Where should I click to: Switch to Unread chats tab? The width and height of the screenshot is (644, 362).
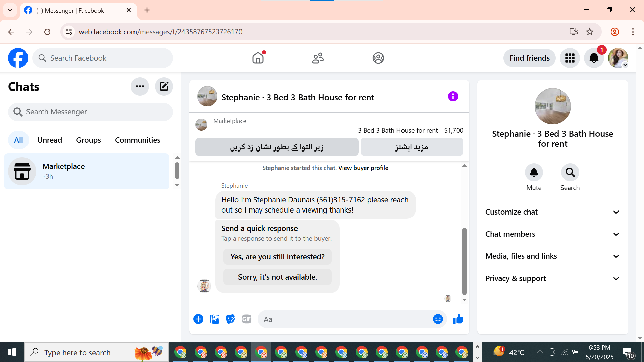(x=50, y=140)
